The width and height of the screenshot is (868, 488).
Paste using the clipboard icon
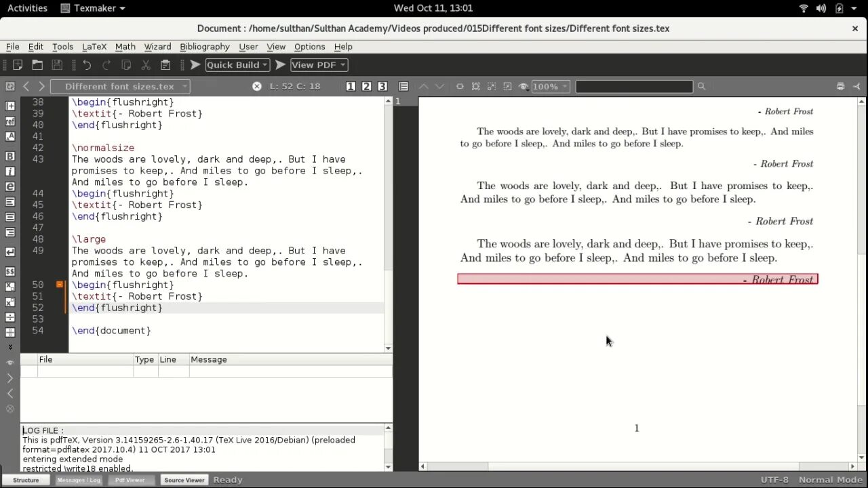[165, 65]
